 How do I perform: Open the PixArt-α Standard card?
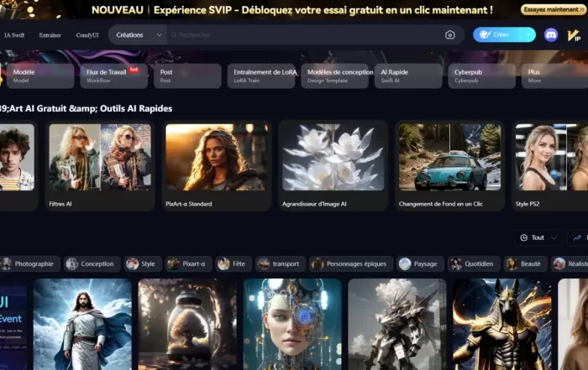(217, 165)
